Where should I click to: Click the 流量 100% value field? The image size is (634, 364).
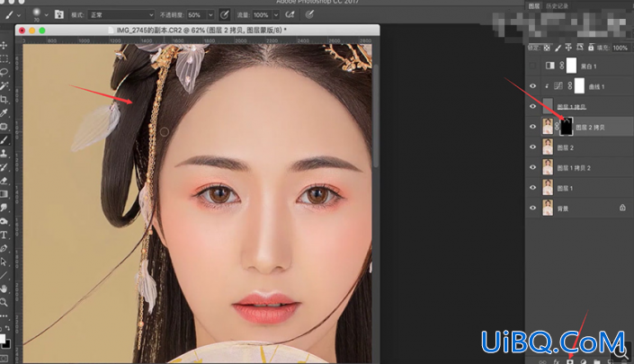262,15
